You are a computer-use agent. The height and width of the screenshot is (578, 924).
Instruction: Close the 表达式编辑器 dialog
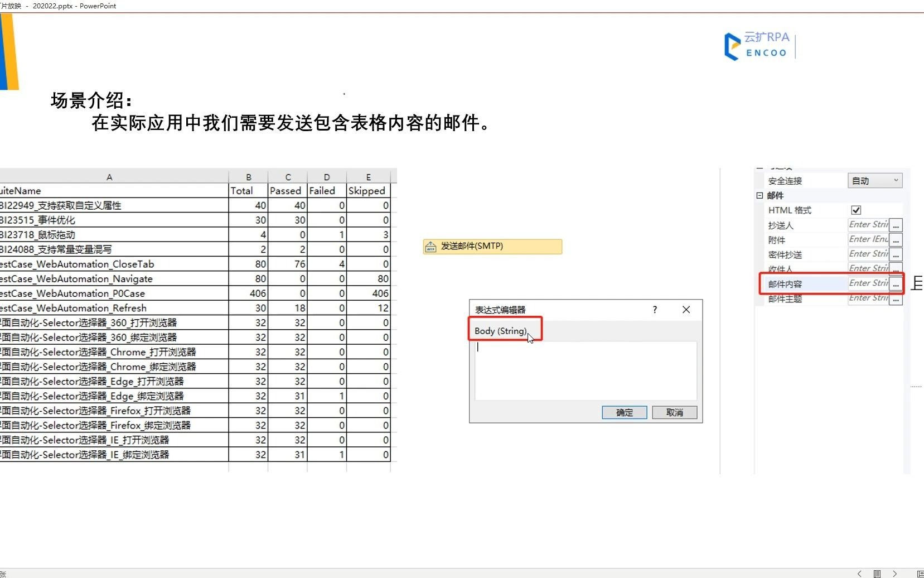(x=686, y=310)
